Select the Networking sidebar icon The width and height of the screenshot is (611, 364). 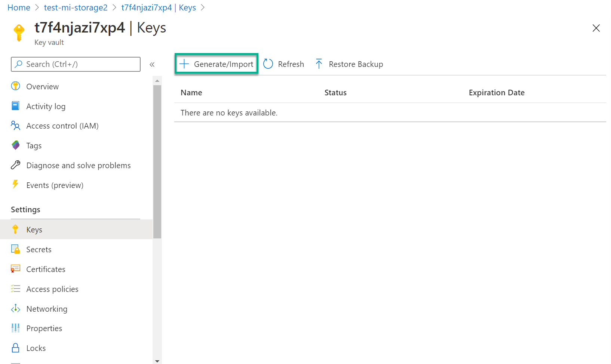[15, 308]
